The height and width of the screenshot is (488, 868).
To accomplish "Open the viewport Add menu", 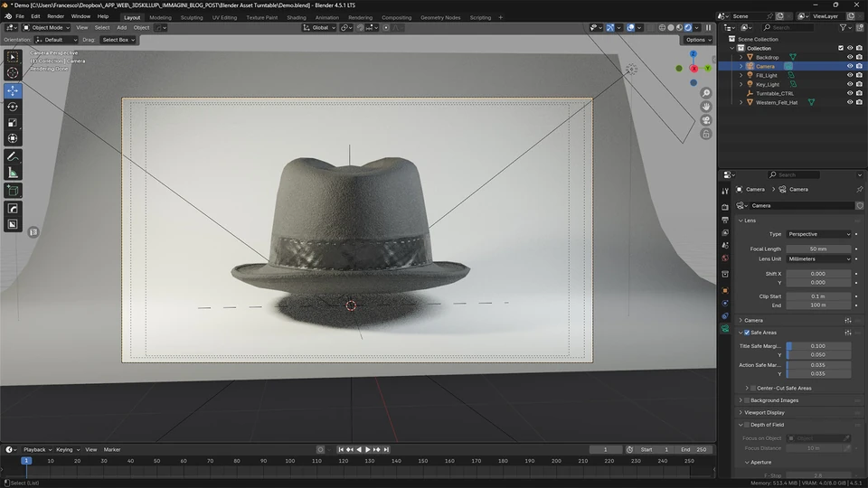I will 121,28.
